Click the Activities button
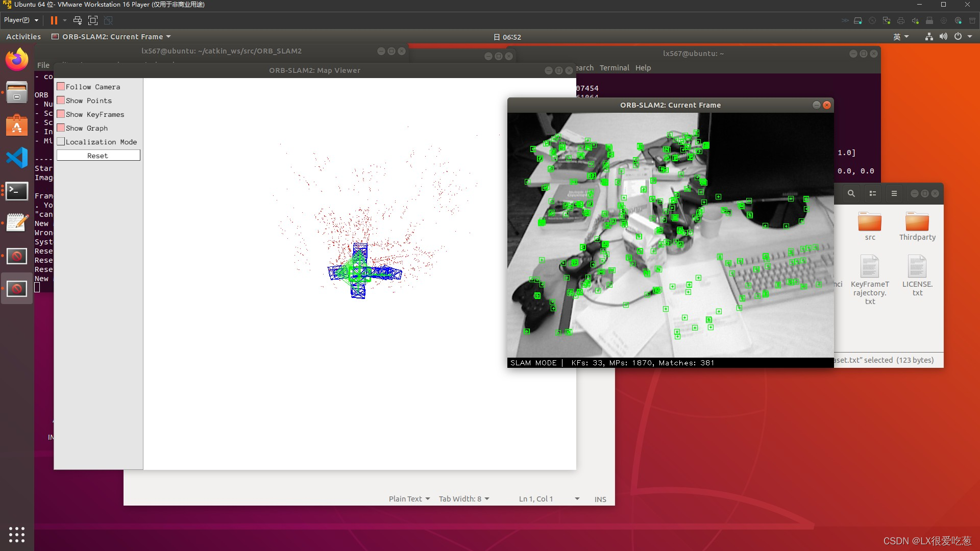 [23, 37]
